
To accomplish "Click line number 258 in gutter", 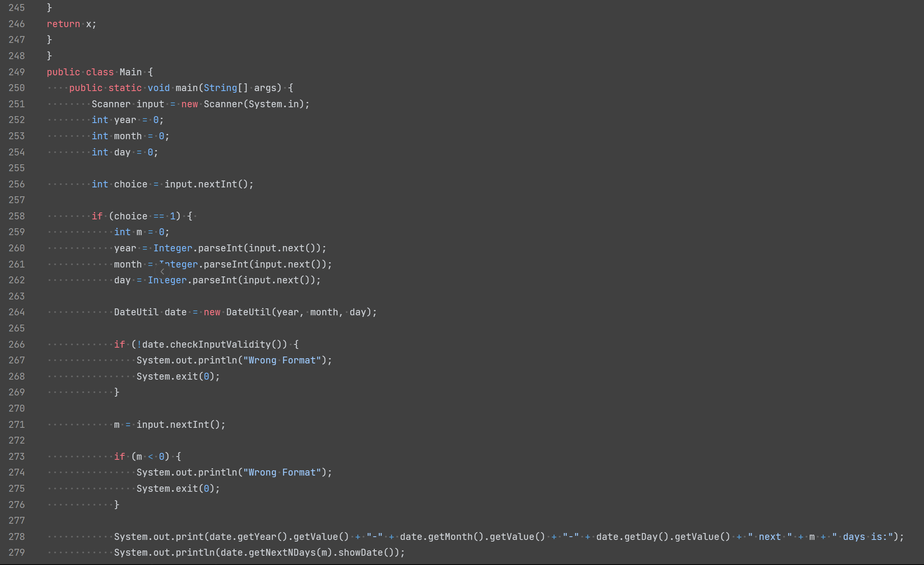I will pos(17,216).
